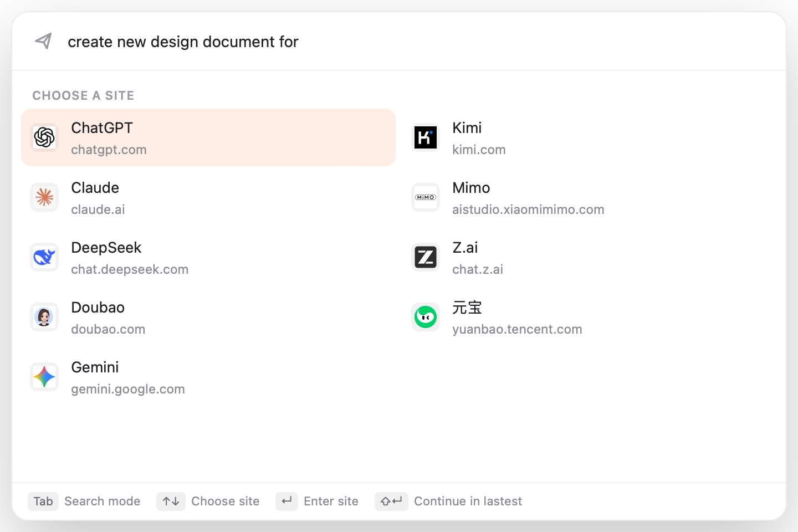This screenshot has width=798, height=532.
Task: Click the ChatGPT logo icon
Action: (44, 137)
